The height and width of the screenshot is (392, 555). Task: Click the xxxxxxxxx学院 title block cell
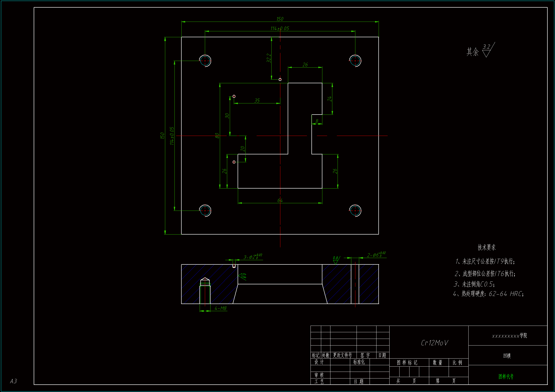(x=509, y=336)
